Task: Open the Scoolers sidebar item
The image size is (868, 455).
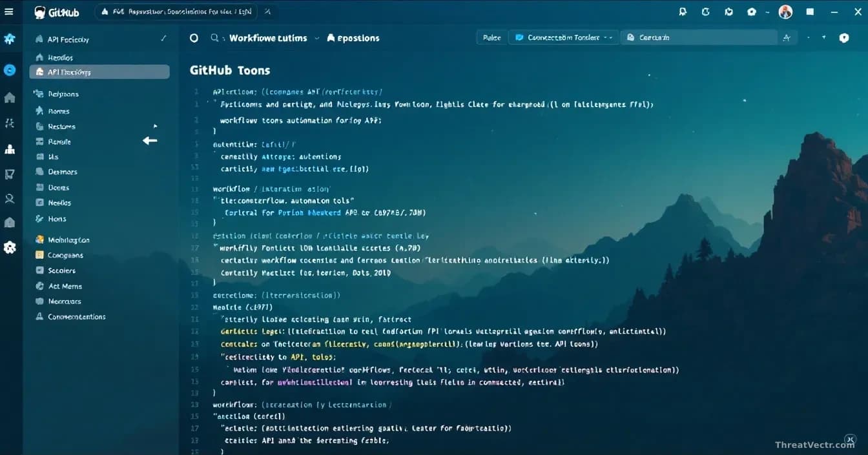Action: 62,270
